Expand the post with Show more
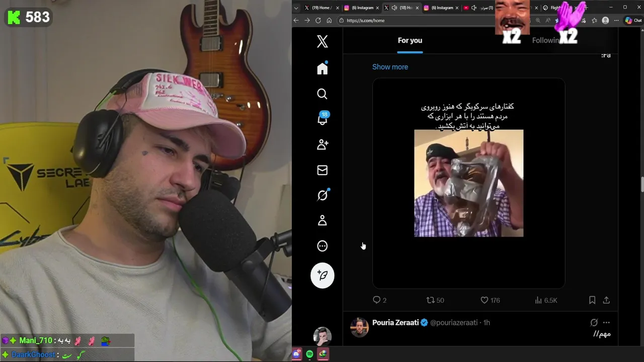 click(390, 67)
